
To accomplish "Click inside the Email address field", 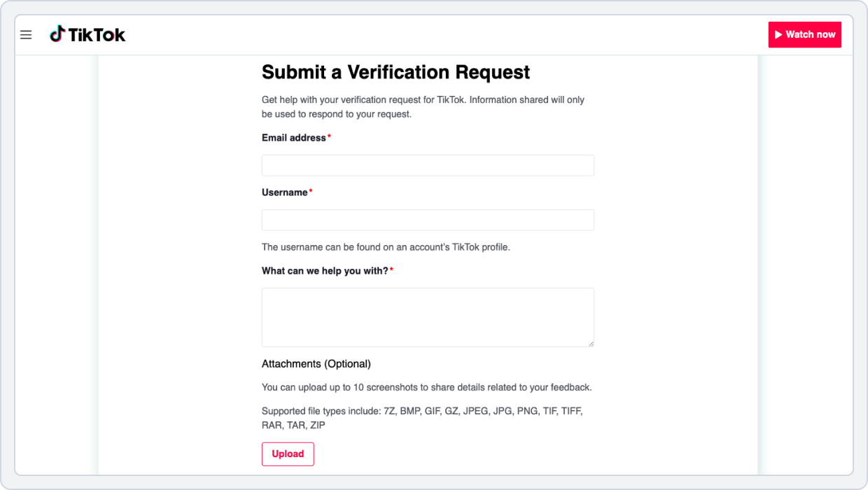I will (x=428, y=165).
